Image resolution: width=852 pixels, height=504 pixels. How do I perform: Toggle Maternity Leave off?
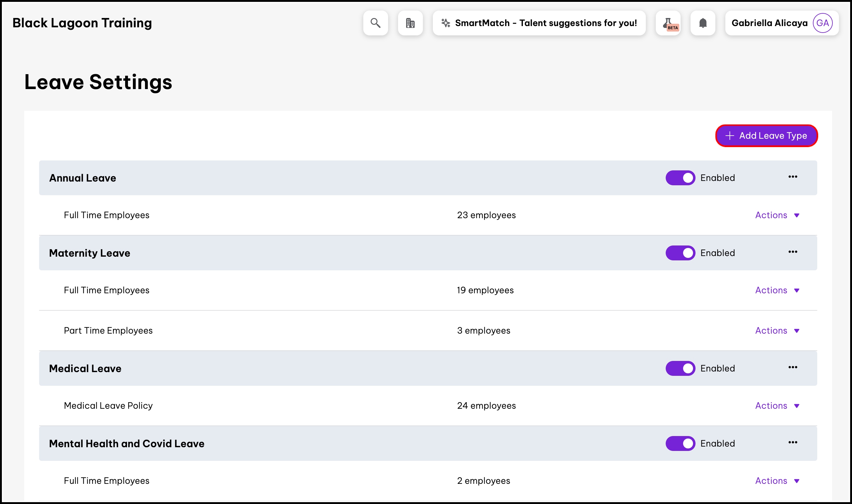(680, 253)
